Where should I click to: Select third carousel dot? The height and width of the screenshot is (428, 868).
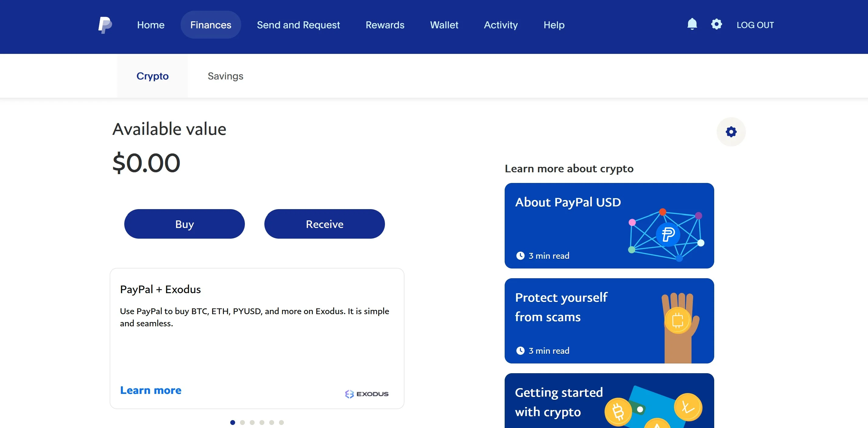[x=252, y=422]
